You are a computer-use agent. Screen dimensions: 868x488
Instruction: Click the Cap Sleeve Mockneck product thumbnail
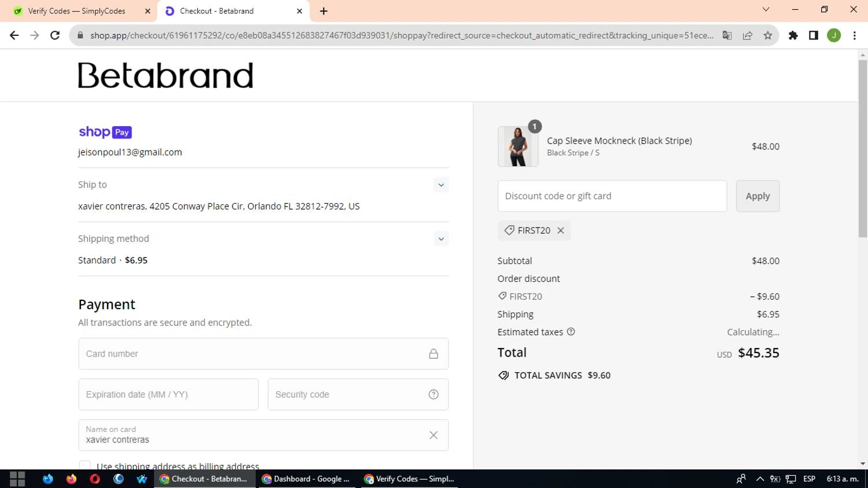(518, 146)
